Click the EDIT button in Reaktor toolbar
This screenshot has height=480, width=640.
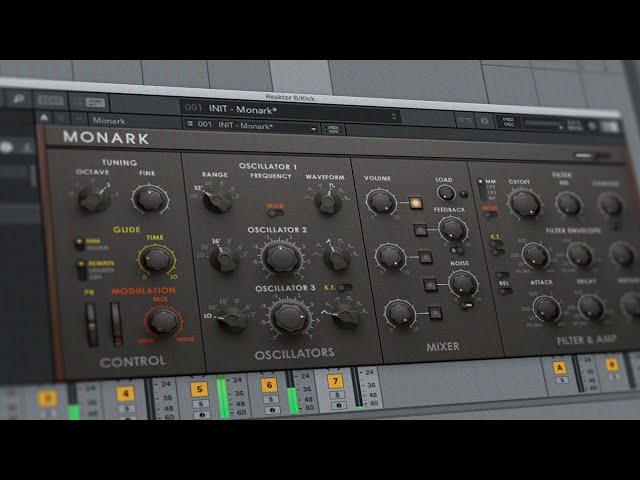tap(51, 100)
